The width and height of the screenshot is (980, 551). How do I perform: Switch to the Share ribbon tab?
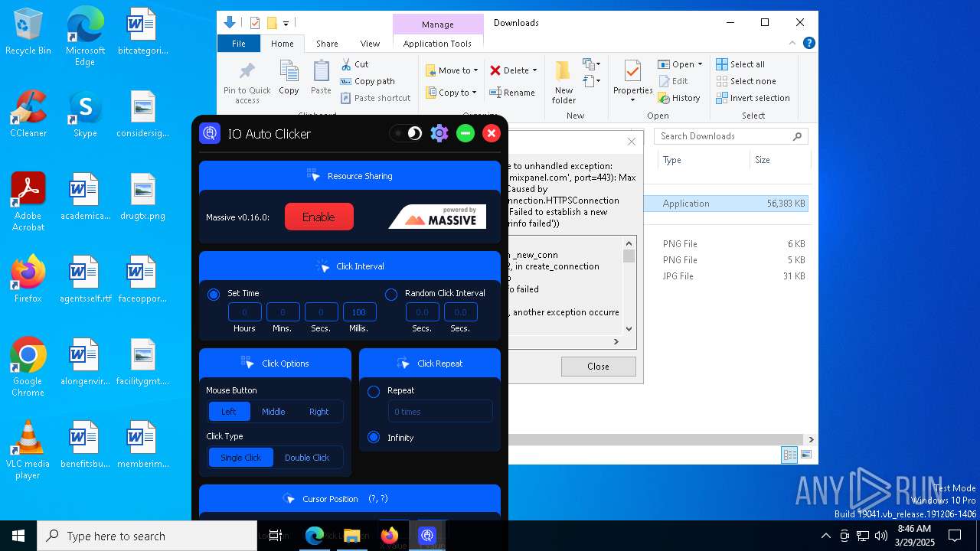[327, 44]
